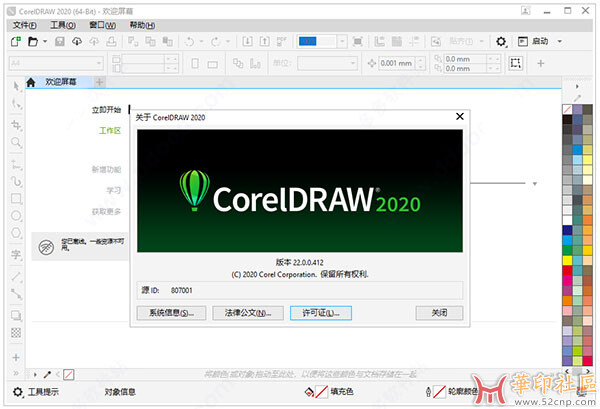Click the Import icon
The width and height of the screenshot is (600, 409).
pos(248,41)
